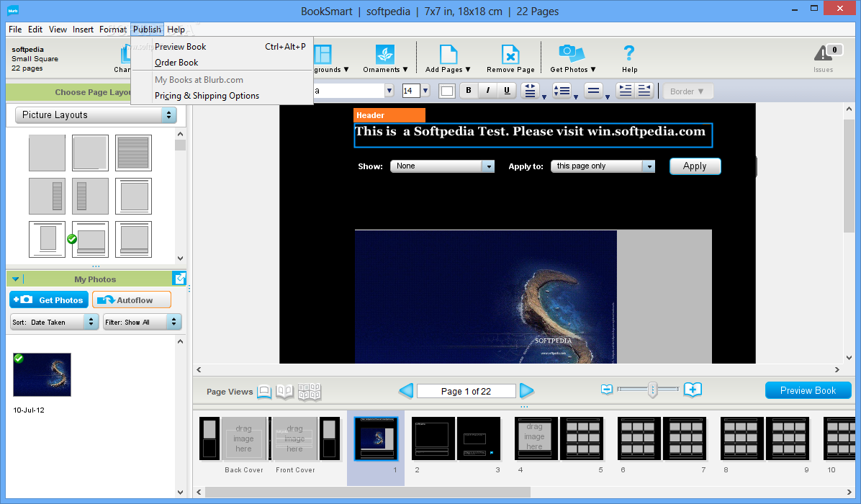Open the Sort Date Taken dropdown
Image resolution: width=861 pixels, height=504 pixels.
pyautogui.click(x=55, y=323)
